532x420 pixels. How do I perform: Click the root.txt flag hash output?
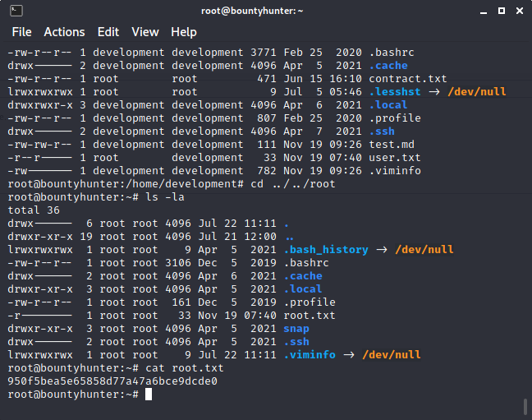click(112, 381)
